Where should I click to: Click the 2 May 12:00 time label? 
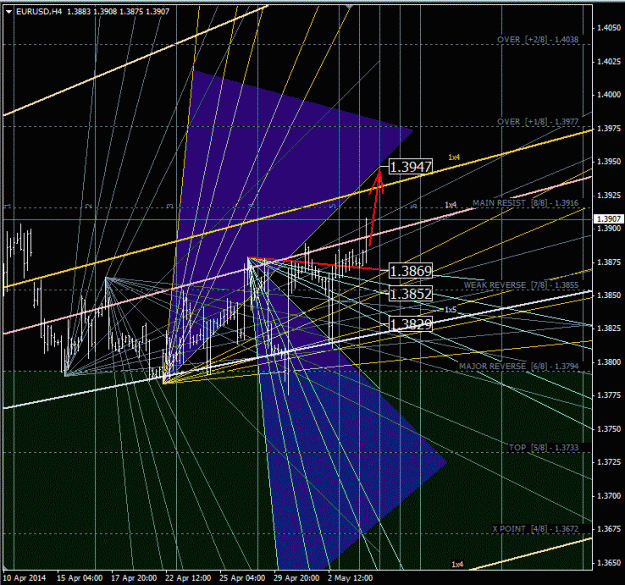point(350,578)
